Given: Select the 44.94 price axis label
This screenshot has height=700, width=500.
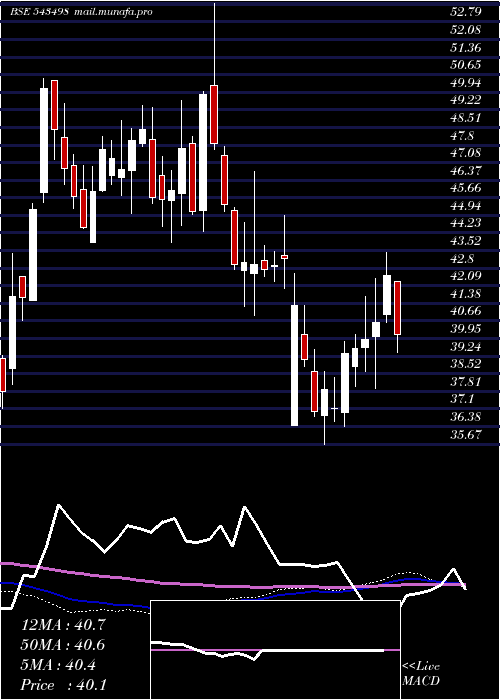Looking at the screenshot, I should coord(466,205).
